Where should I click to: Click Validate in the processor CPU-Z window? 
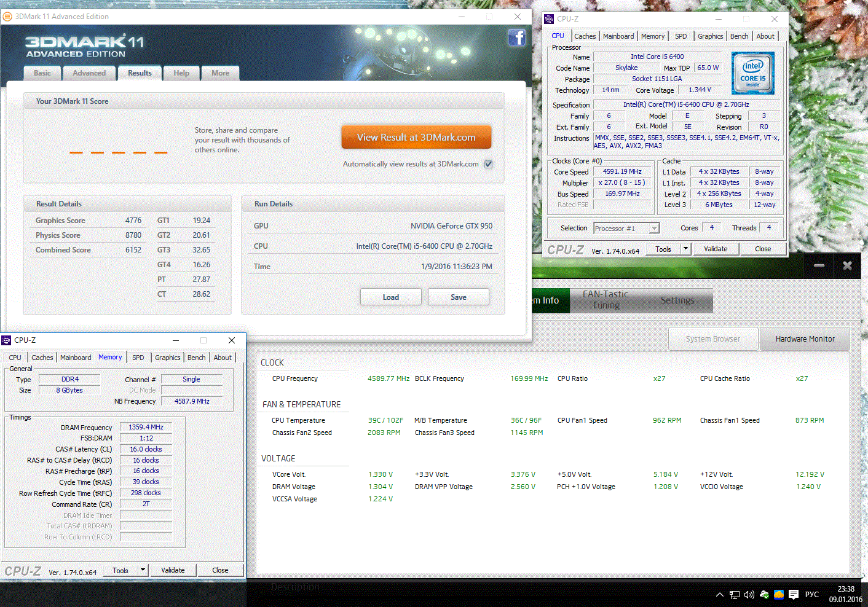point(716,249)
